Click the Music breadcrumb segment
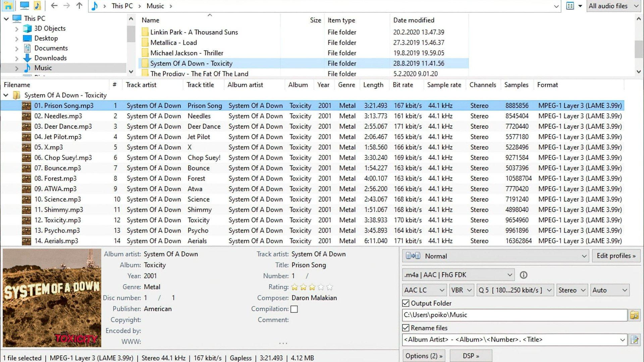Image resolution: width=644 pixels, height=362 pixels. point(155,6)
